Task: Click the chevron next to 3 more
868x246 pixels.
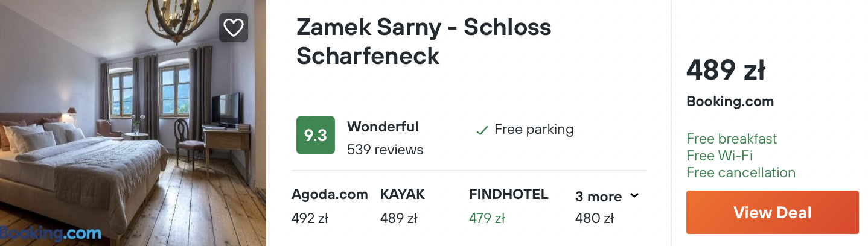Action: tap(634, 196)
